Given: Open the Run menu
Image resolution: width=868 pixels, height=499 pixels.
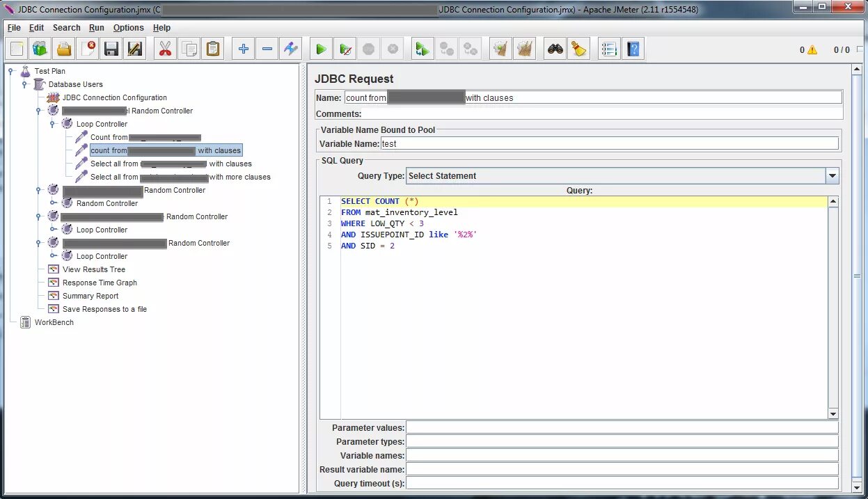Looking at the screenshot, I should (96, 28).
